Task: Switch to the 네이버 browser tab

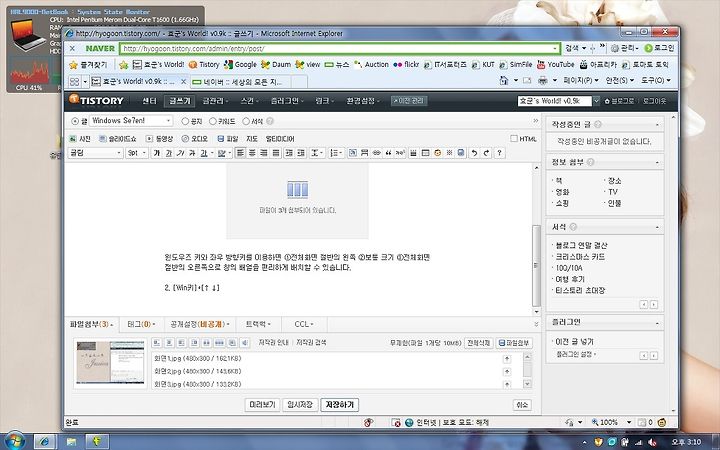Action: [238, 82]
